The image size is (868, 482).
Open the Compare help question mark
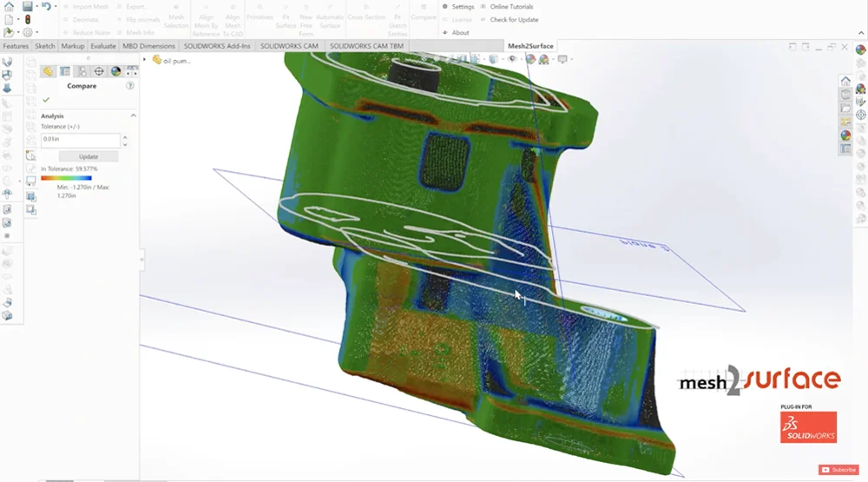point(130,86)
